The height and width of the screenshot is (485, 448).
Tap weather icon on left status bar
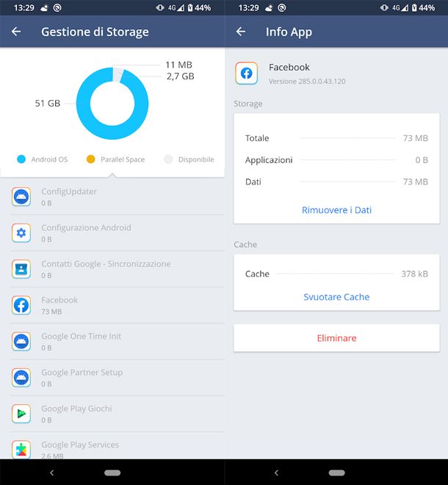click(x=45, y=8)
